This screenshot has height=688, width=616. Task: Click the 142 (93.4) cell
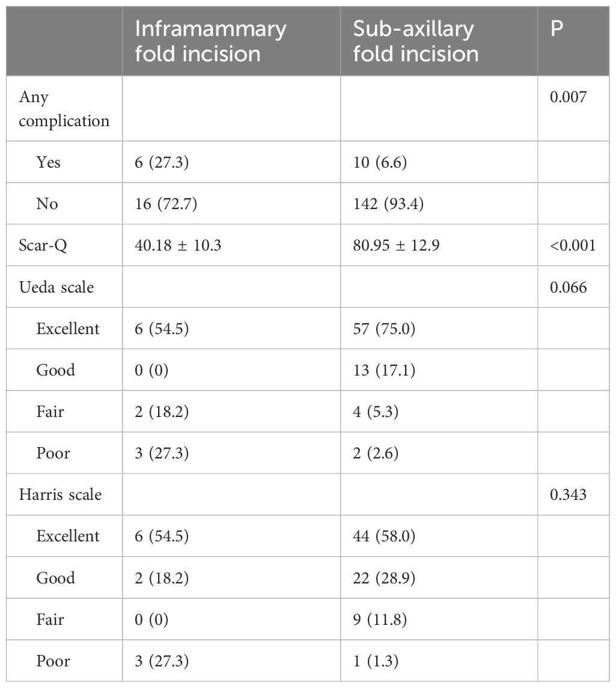(388, 204)
